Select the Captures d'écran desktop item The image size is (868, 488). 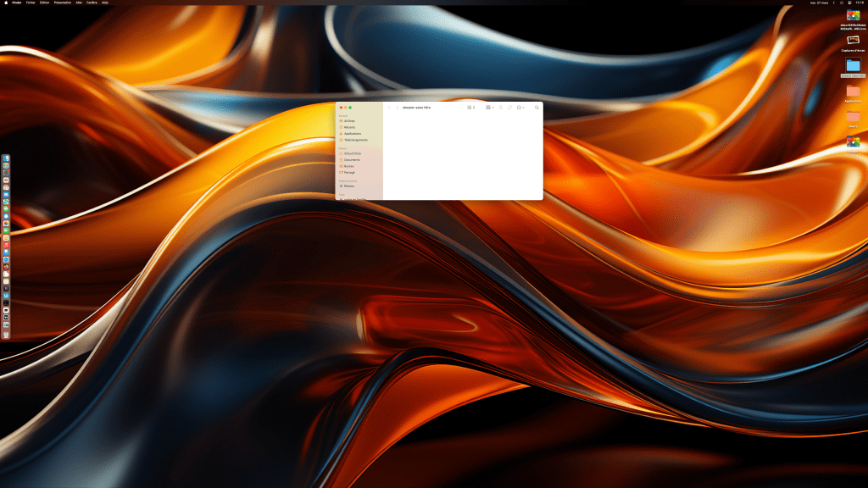pyautogui.click(x=853, y=40)
